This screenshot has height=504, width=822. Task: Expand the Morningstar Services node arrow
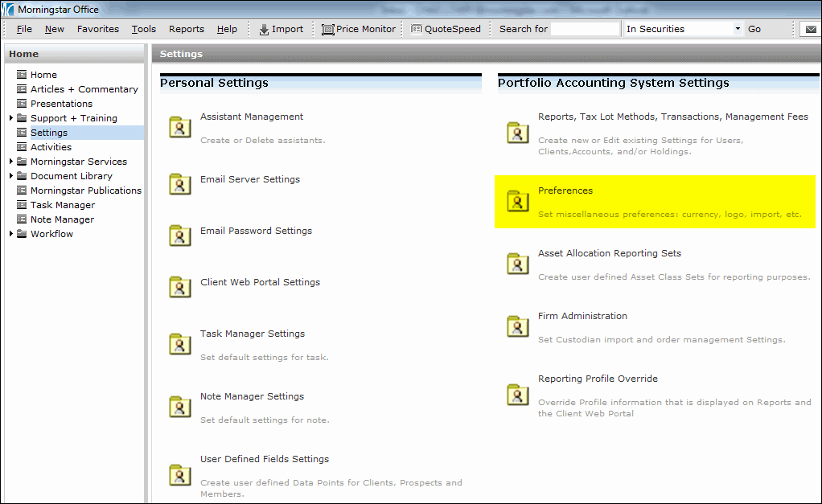11,162
